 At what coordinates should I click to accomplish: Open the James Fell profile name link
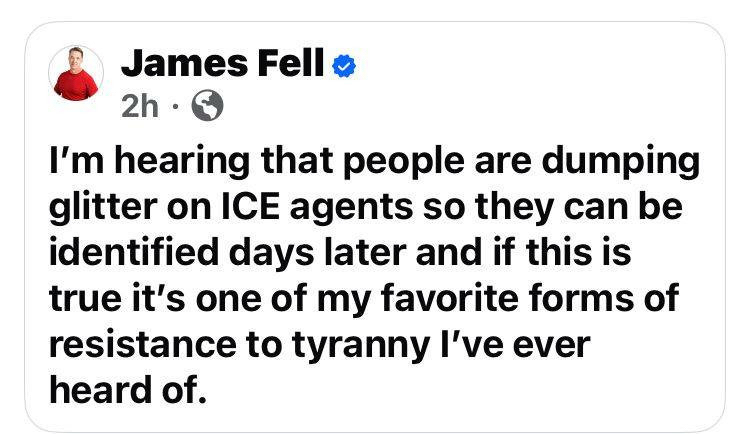(222, 66)
